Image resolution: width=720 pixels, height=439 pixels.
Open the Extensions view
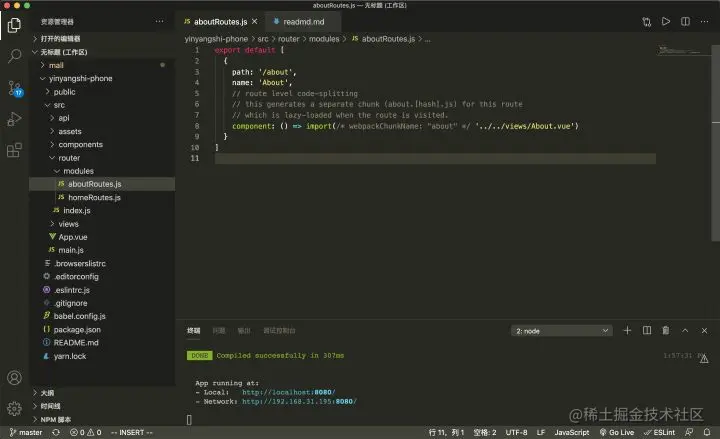coord(14,150)
